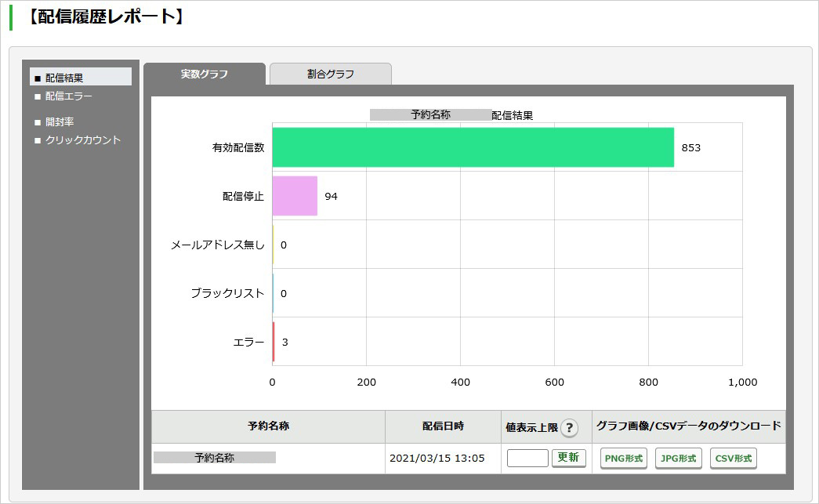The image size is (819, 504).
Task: Click the 853 value label
Action: (x=690, y=148)
